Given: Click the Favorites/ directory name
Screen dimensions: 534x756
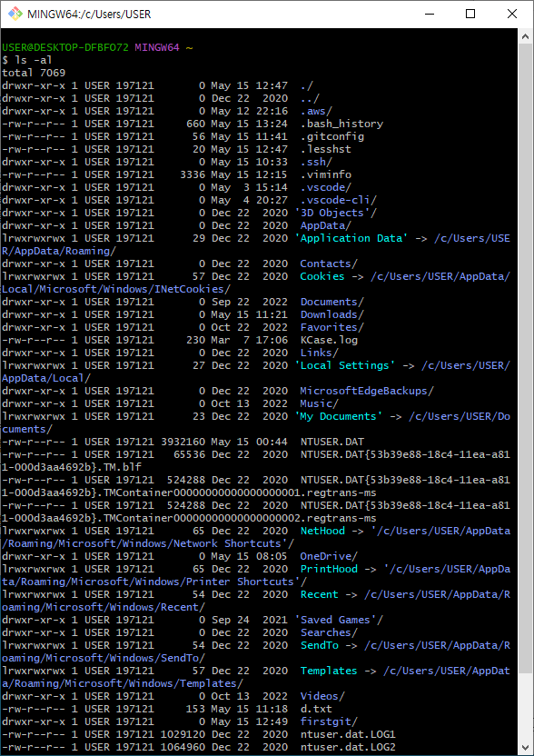Looking at the screenshot, I should tap(332, 327).
